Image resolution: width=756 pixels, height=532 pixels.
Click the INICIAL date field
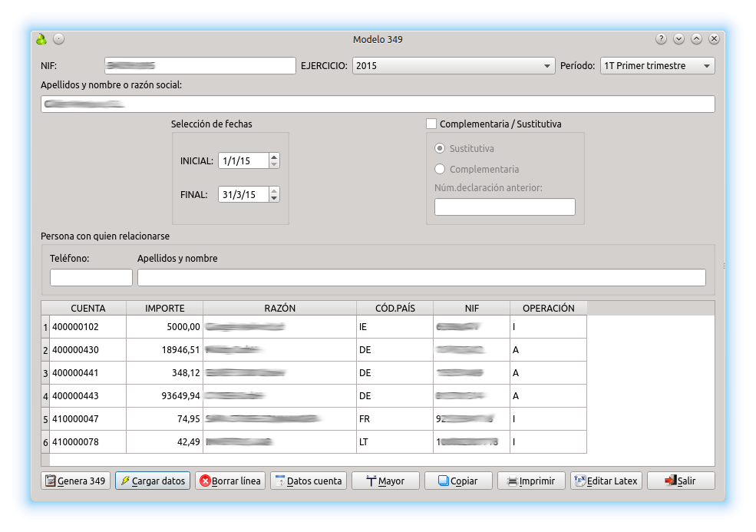(x=243, y=160)
